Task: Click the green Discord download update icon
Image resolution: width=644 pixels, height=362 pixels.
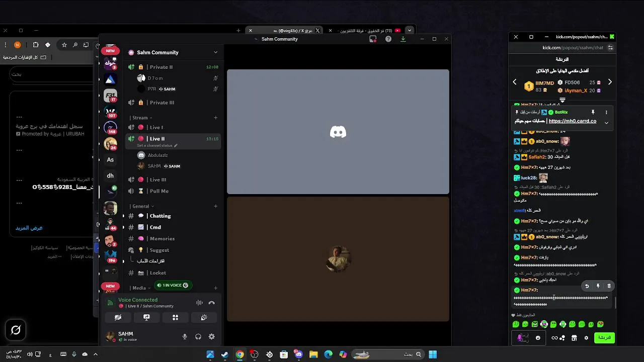Action: tap(403, 39)
